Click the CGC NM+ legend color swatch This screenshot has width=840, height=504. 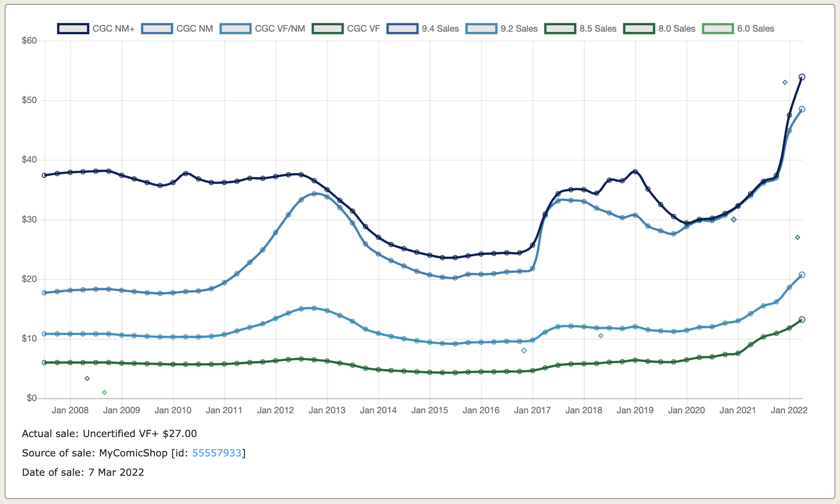[x=73, y=29]
